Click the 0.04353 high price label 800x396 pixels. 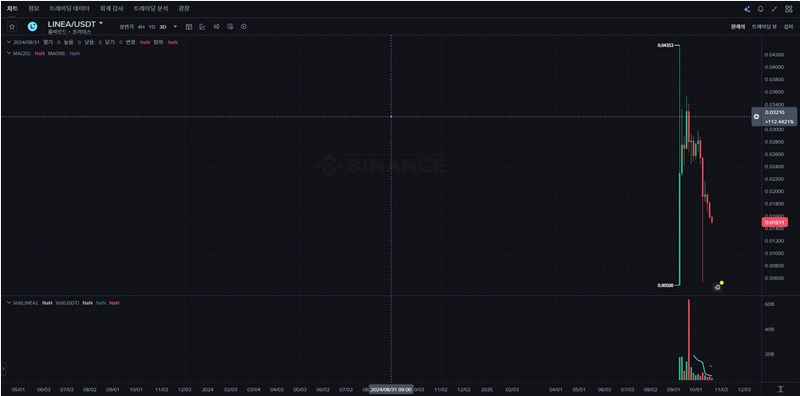[x=666, y=45]
